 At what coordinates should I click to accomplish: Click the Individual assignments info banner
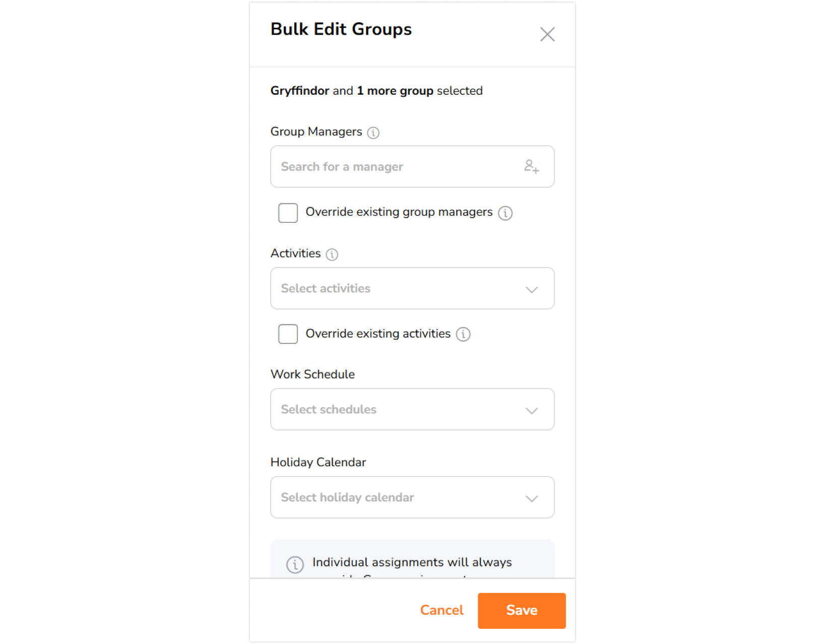(x=412, y=559)
